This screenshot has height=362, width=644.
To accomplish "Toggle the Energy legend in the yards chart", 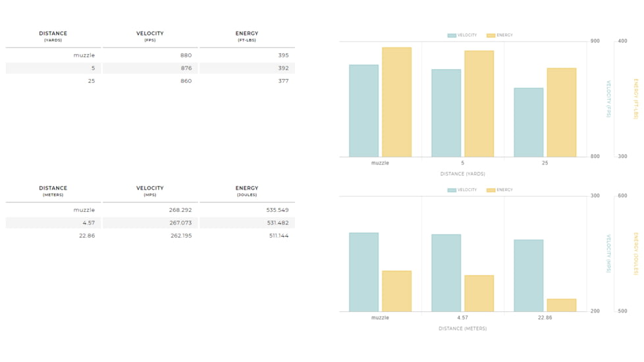I will pyautogui.click(x=500, y=36).
